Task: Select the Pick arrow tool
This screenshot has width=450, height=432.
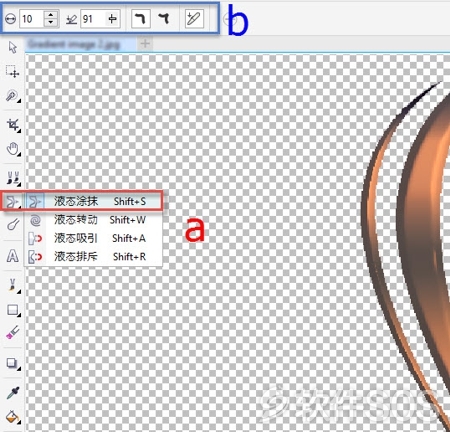Action: pos(13,47)
